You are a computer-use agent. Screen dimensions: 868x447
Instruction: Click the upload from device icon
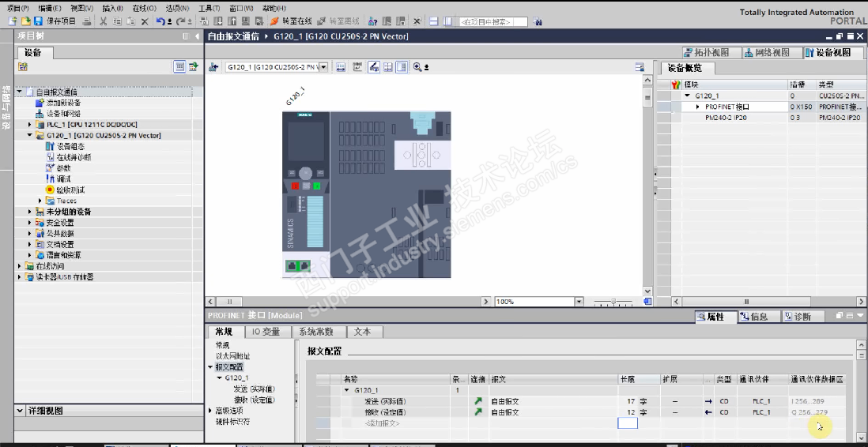232,21
